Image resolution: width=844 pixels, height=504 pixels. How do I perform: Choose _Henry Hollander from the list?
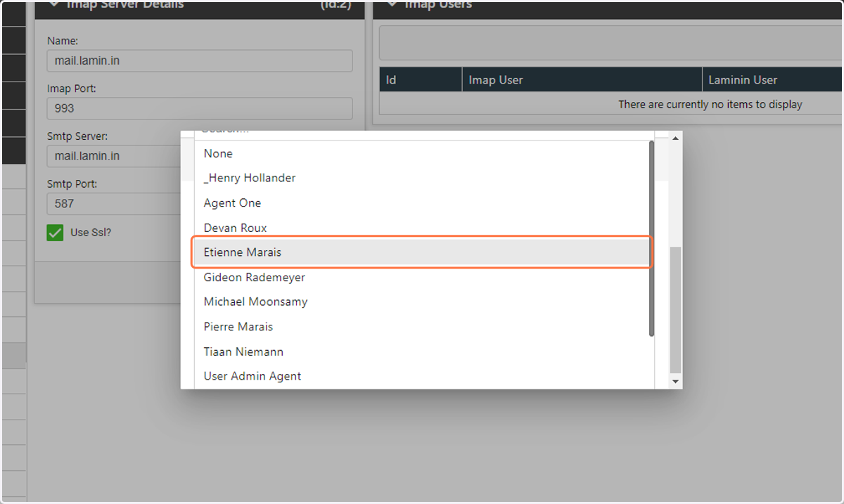click(x=422, y=178)
